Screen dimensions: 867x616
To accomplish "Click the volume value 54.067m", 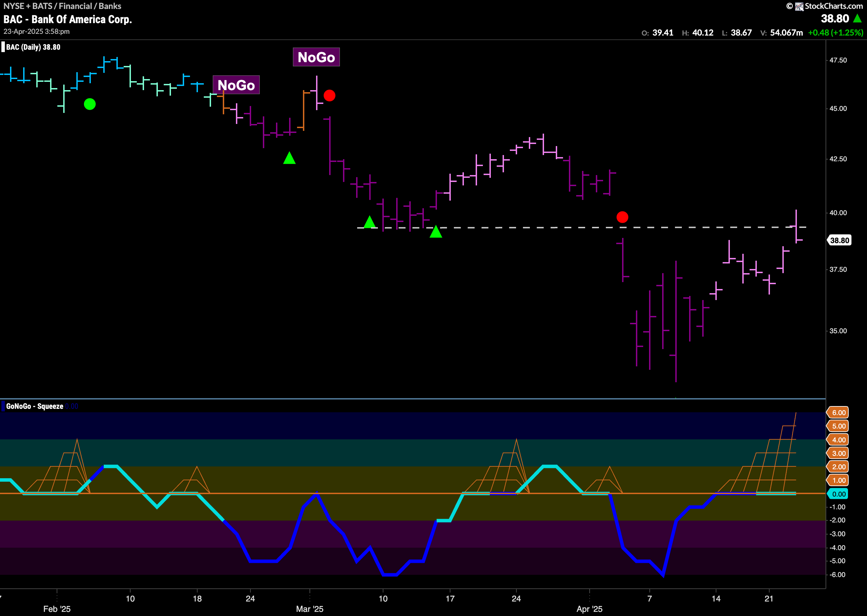I will click(x=786, y=32).
